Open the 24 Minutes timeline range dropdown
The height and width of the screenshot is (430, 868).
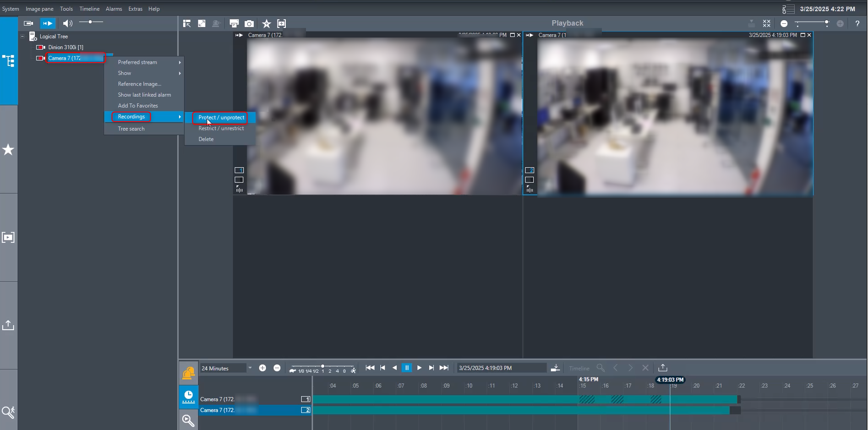(x=250, y=368)
